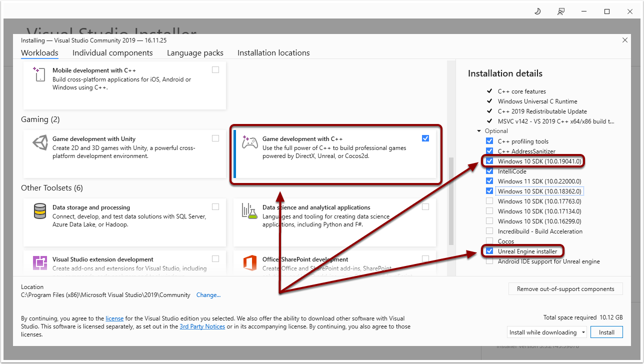The width and height of the screenshot is (644, 364).
Task: Open the 3rd Party Notices link
Action: [202, 326]
